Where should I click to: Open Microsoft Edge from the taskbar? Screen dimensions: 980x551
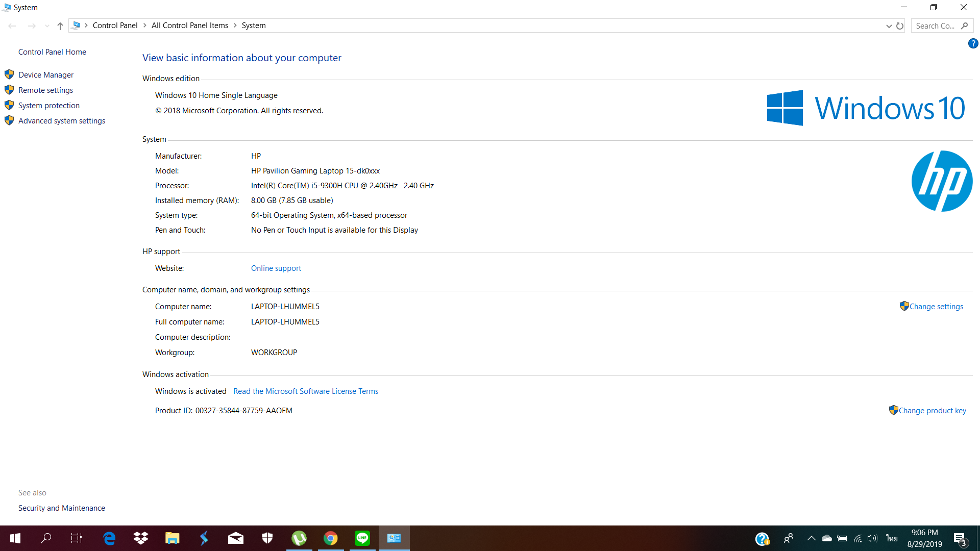(x=109, y=538)
